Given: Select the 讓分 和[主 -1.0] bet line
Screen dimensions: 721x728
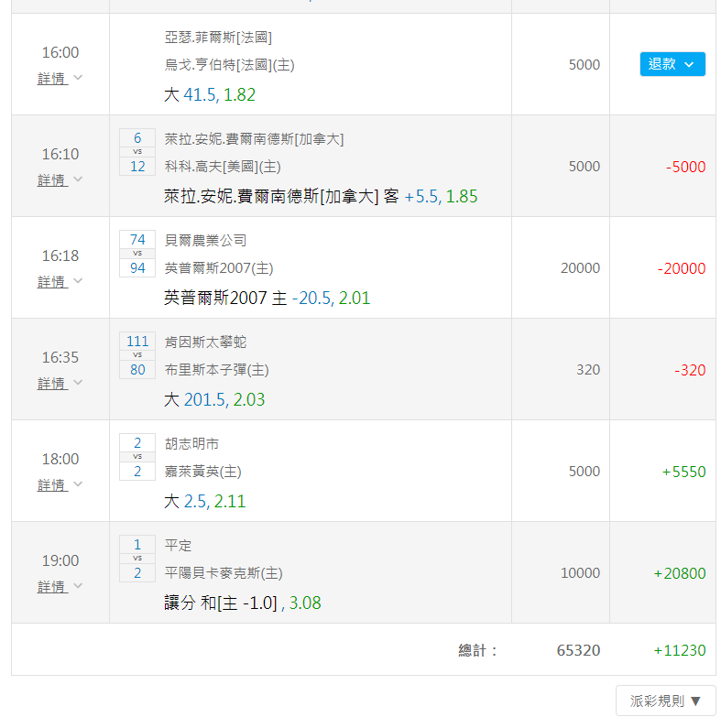Looking at the screenshot, I should click(x=243, y=603).
